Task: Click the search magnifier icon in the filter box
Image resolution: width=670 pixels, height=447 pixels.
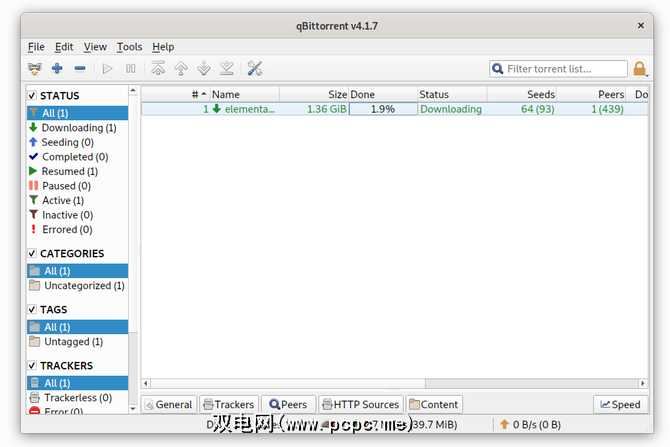Action: (497, 68)
